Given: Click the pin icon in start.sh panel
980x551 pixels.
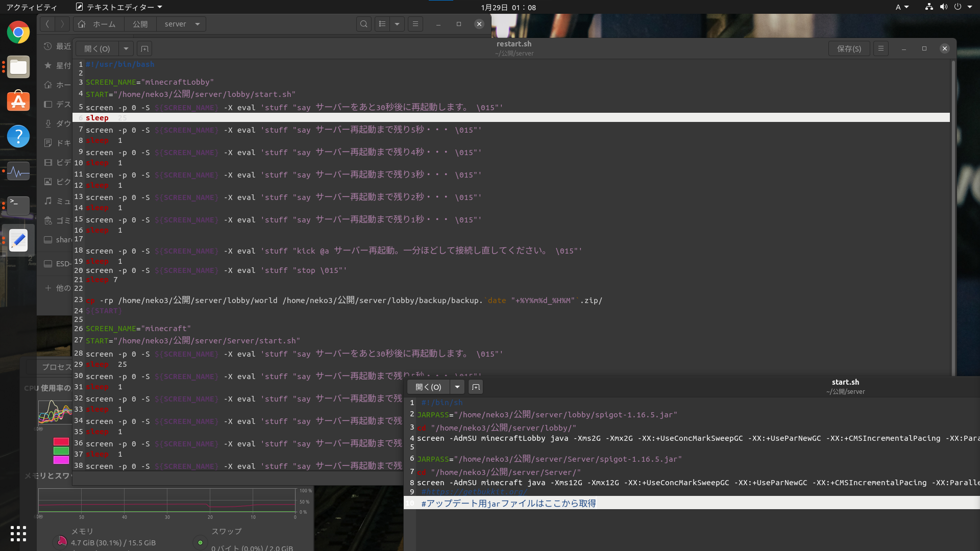Looking at the screenshot, I should tap(476, 387).
